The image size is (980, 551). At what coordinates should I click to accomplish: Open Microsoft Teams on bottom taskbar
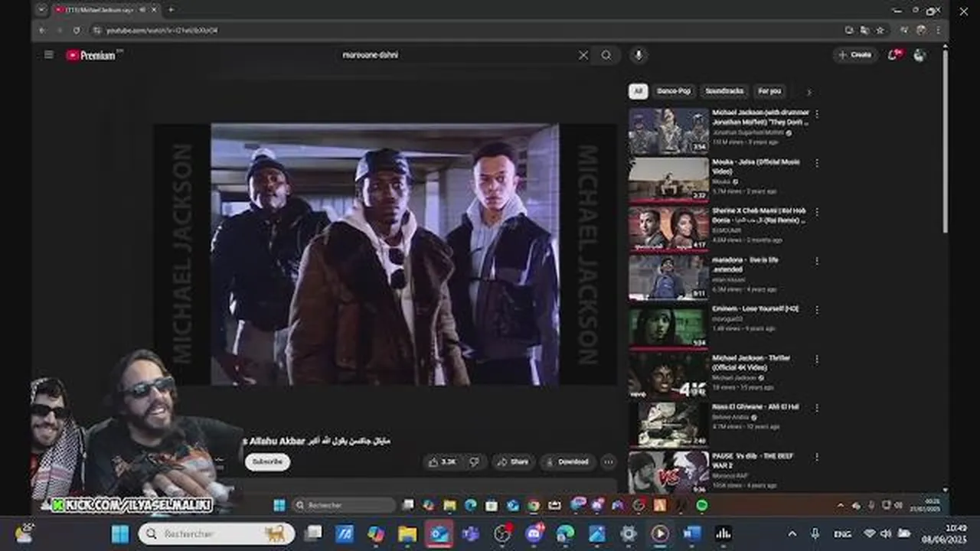pos(471,533)
